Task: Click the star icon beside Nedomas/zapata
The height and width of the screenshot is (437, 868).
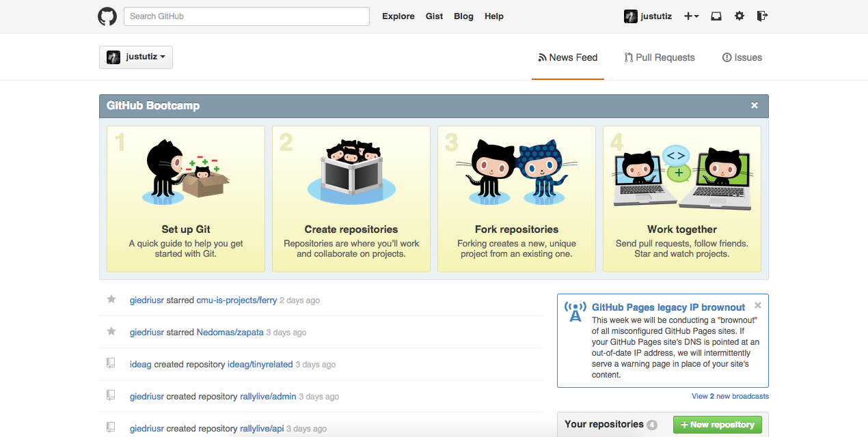Action: tap(111, 331)
